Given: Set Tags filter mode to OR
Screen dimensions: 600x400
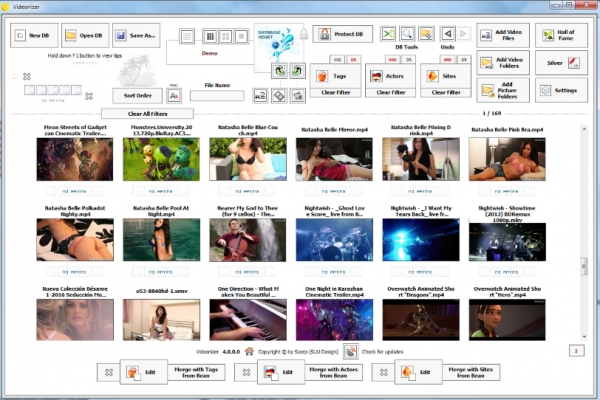Looking at the screenshot, I should click(353, 60).
